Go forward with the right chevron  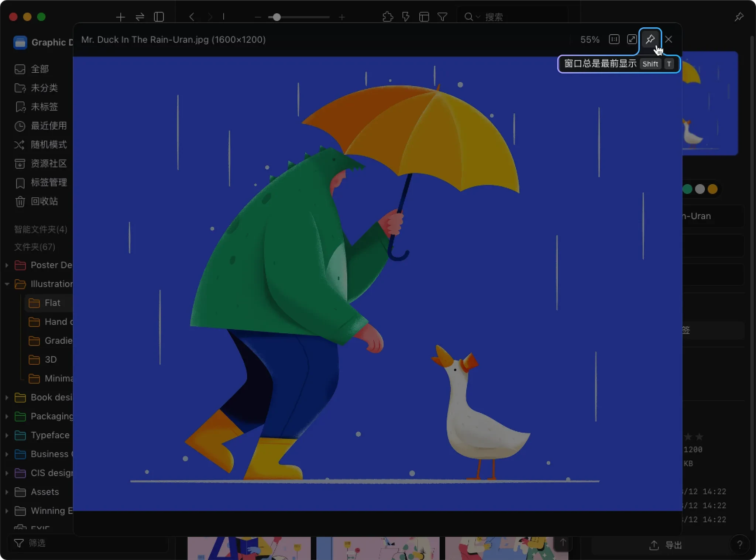click(x=210, y=17)
